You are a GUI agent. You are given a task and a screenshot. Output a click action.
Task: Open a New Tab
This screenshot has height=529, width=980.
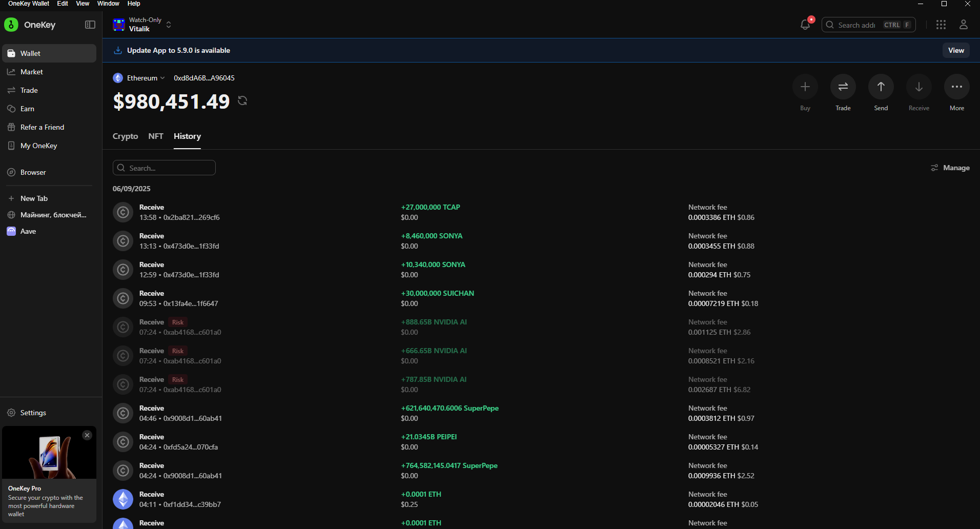pos(49,198)
